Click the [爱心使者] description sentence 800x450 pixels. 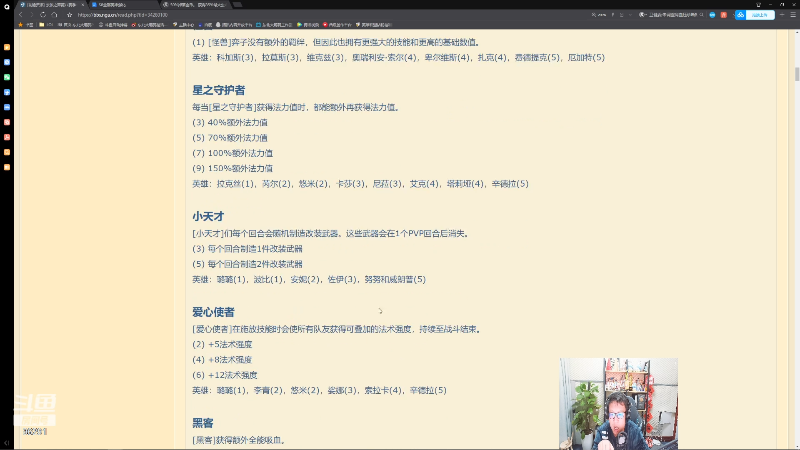[336, 329]
